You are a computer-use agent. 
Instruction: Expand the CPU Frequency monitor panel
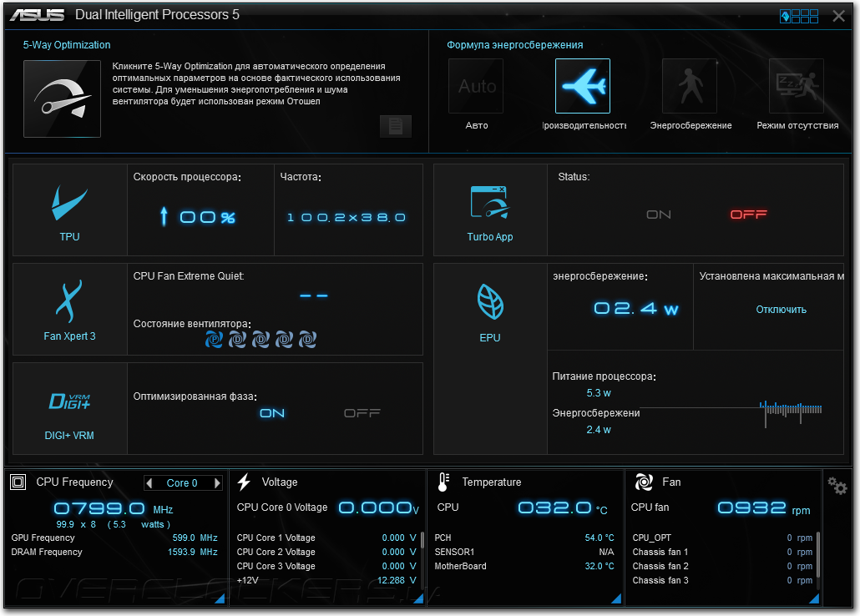(x=220, y=598)
